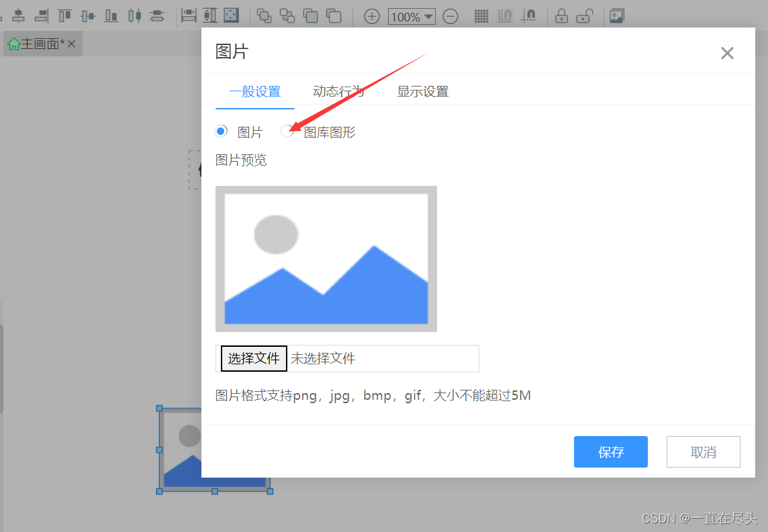Click the image format hint text
The height and width of the screenshot is (532, 768).
pyautogui.click(x=373, y=395)
